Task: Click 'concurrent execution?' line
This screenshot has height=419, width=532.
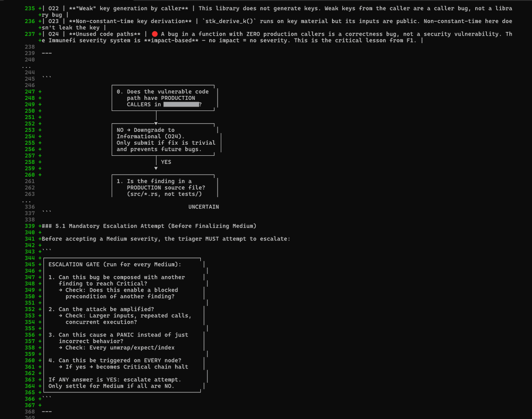Action: 101,322
